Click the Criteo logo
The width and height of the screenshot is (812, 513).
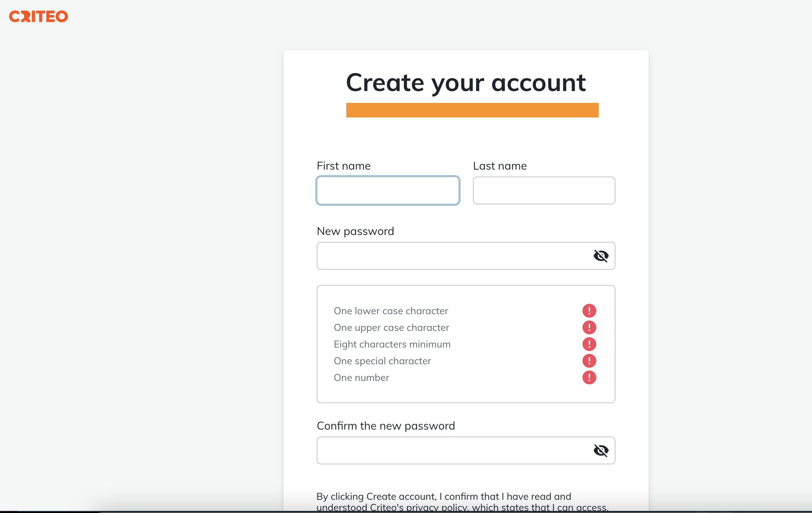pos(39,16)
